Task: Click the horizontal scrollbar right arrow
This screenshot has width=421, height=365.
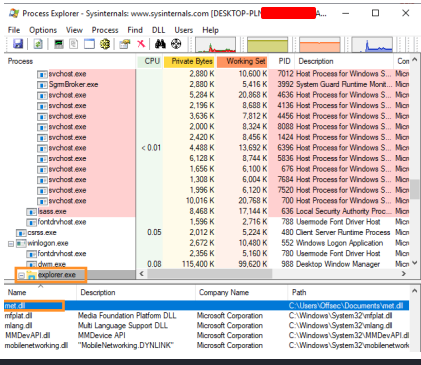Action: (x=404, y=274)
